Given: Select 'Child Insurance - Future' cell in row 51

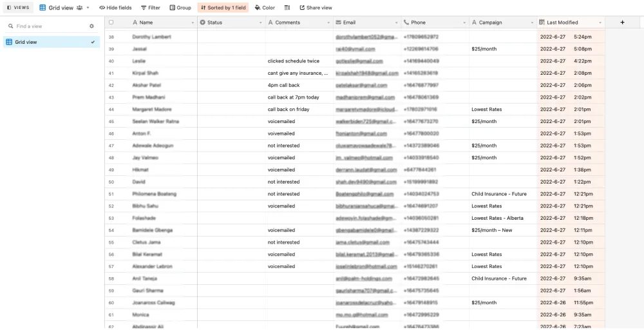Looking at the screenshot, I should pyautogui.click(x=503, y=194).
